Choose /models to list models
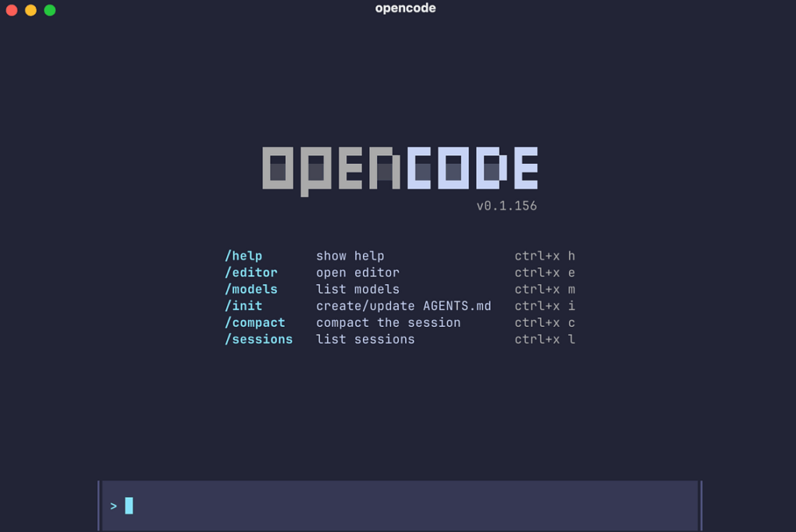This screenshot has width=796, height=532. (x=250, y=289)
